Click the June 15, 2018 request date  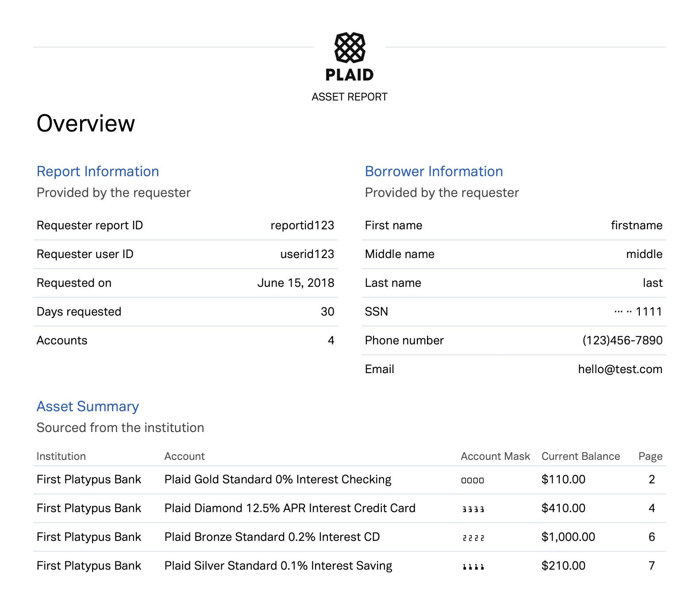pos(296,283)
